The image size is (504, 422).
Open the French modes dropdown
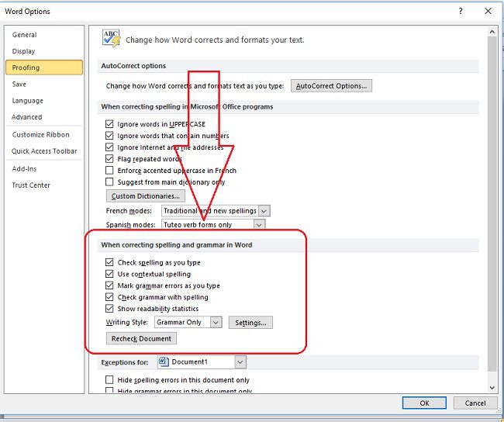click(x=264, y=211)
